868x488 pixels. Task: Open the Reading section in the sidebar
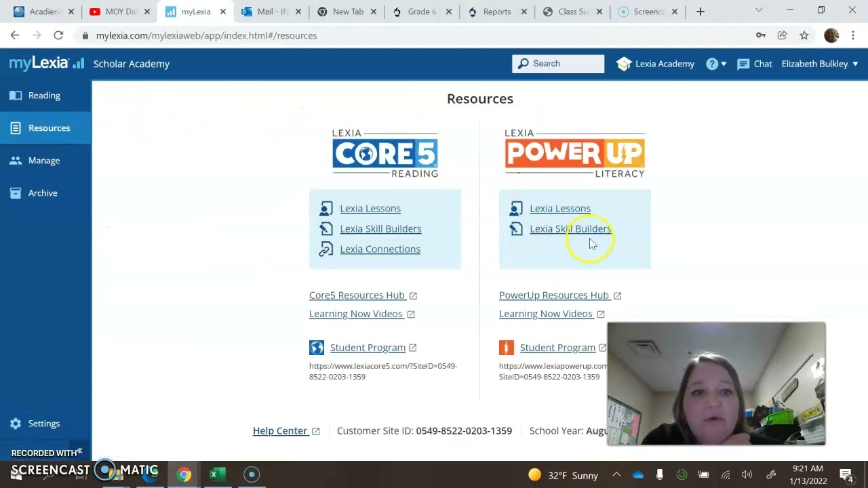coord(45,96)
